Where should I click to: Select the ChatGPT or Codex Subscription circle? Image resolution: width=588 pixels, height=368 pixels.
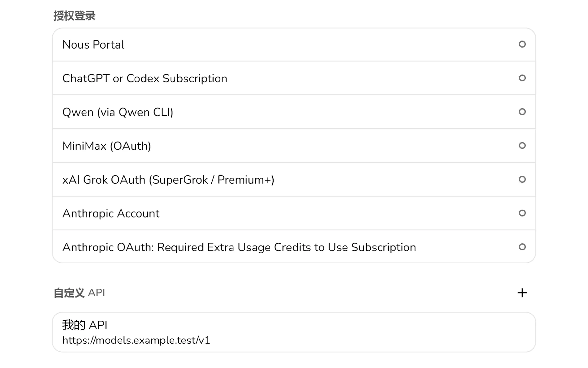tap(522, 78)
